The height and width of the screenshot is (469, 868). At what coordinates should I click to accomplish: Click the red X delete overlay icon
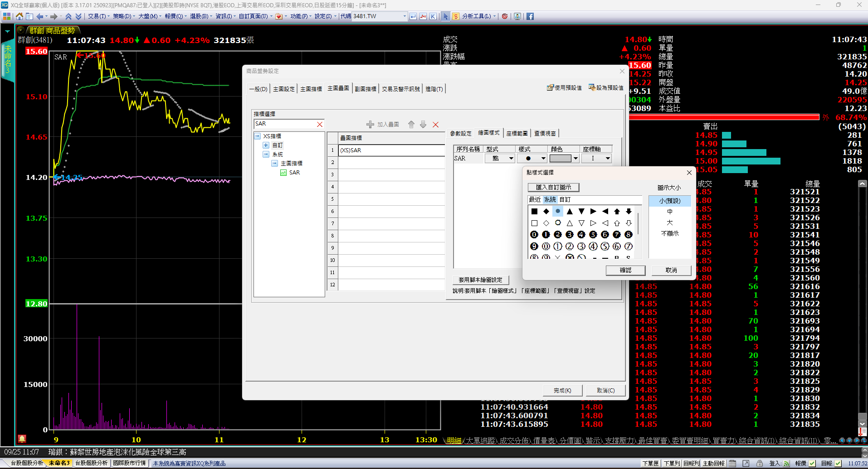tap(435, 125)
